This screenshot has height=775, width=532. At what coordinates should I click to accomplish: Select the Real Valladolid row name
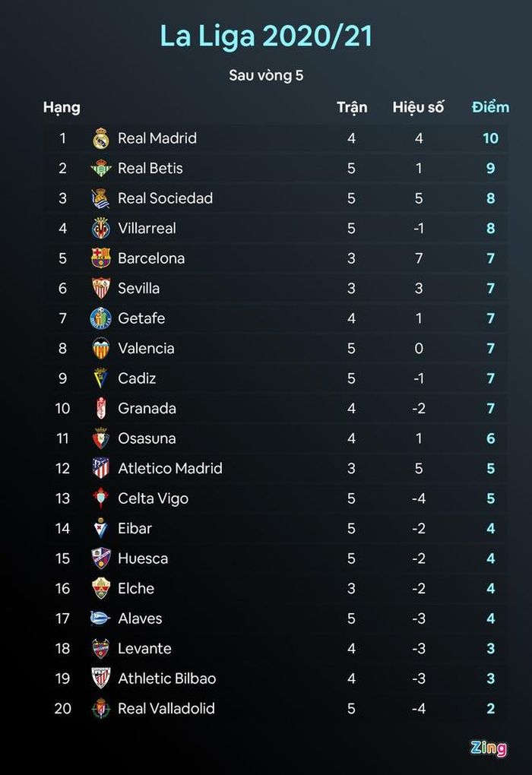[x=166, y=708]
